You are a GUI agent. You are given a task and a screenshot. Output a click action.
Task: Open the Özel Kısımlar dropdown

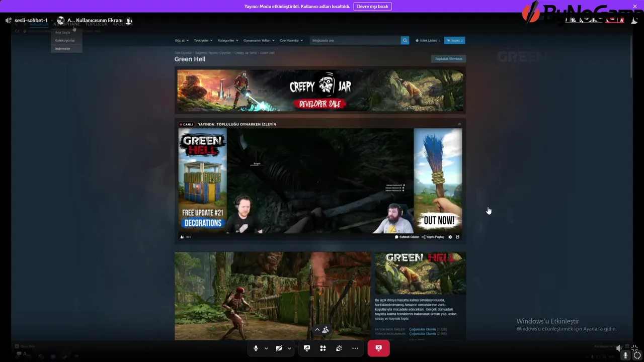[x=291, y=40]
